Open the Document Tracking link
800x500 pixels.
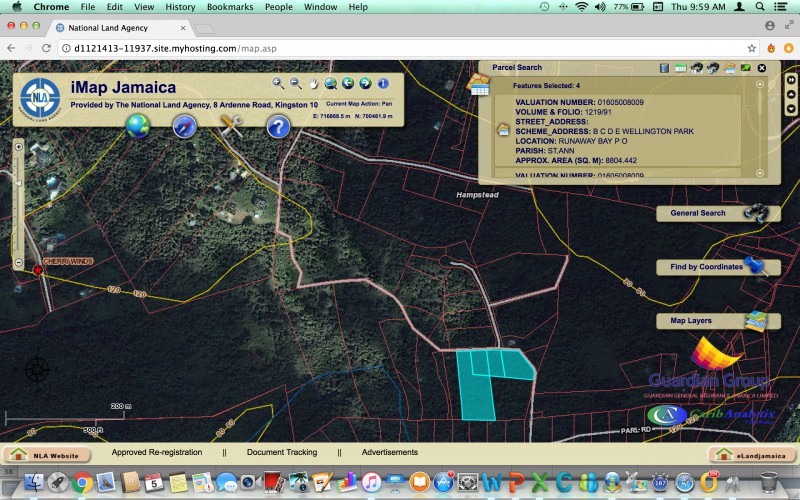click(282, 452)
